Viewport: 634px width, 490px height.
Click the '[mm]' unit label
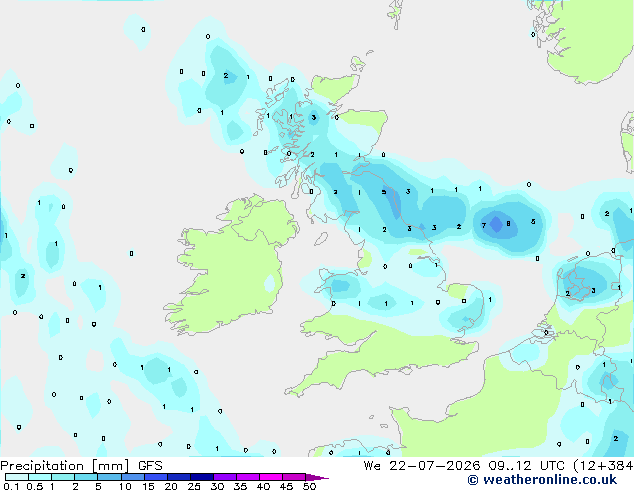[110, 466]
